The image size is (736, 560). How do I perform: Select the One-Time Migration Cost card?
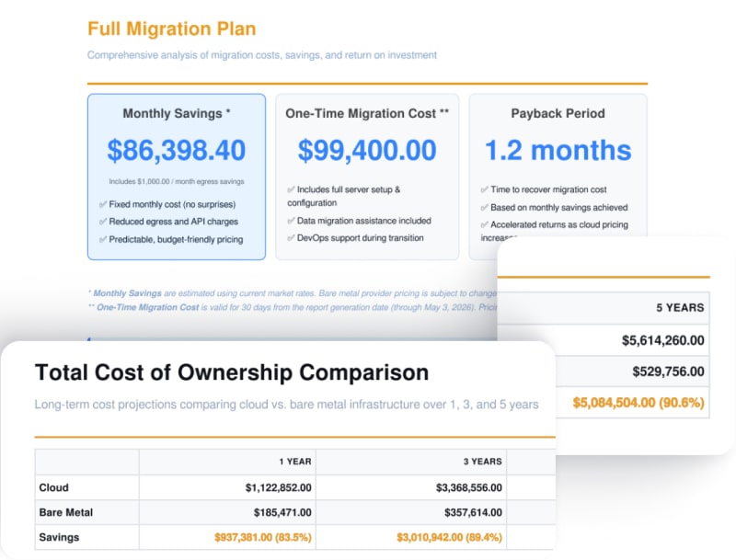(x=367, y=177)
